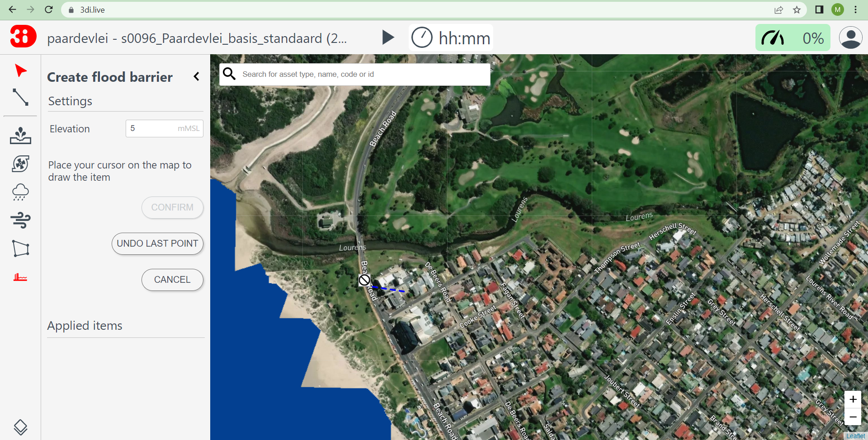Screen dimensions: 868x440
Task: Select the line drawing tool
Action: 20,98
